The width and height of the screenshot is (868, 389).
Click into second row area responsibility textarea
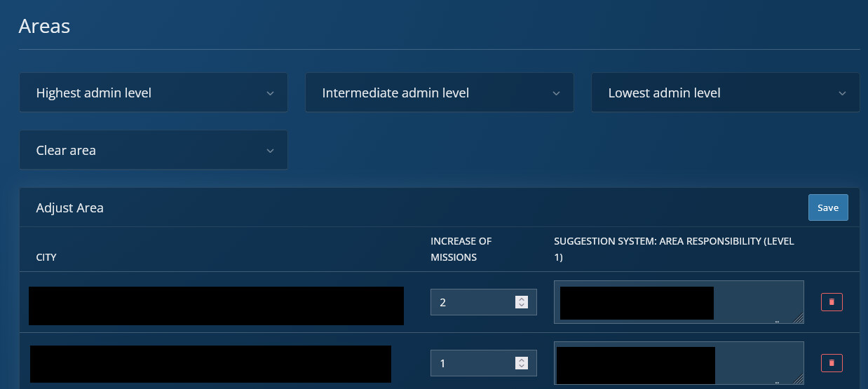tap(757, 363)
